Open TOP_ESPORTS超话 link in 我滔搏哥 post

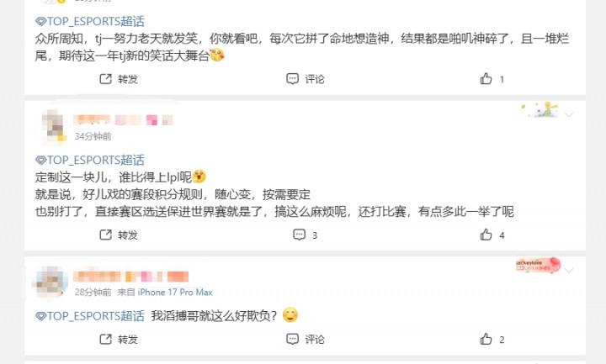90,316
